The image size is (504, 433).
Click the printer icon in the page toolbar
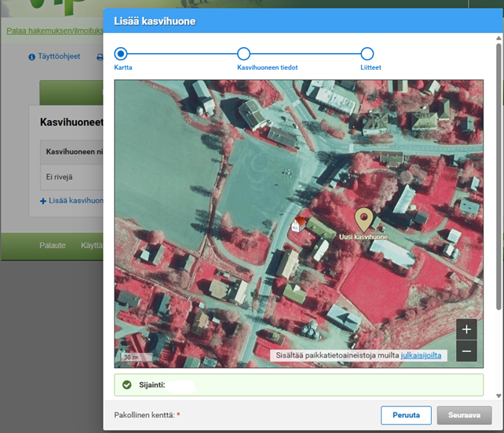coord(100,57)
